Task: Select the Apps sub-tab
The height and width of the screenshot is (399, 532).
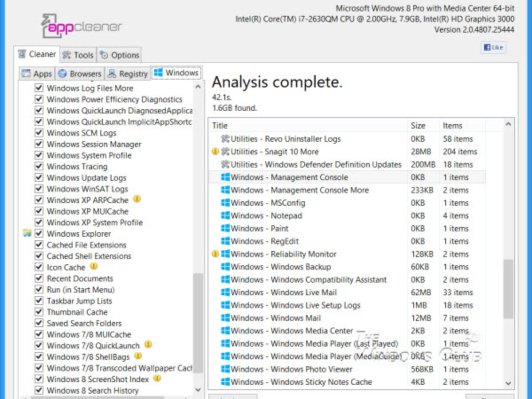Action: pos(37,74)
